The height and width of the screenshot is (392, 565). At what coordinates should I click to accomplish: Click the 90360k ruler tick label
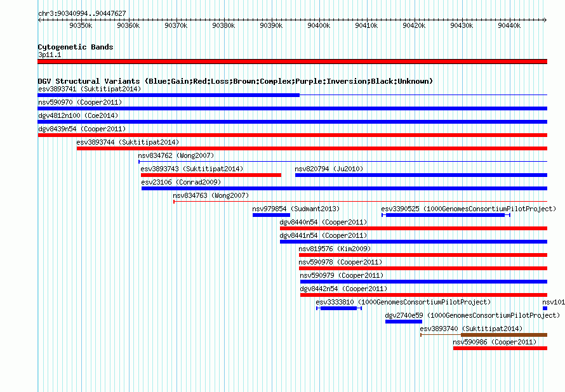(x=128, y=25)
